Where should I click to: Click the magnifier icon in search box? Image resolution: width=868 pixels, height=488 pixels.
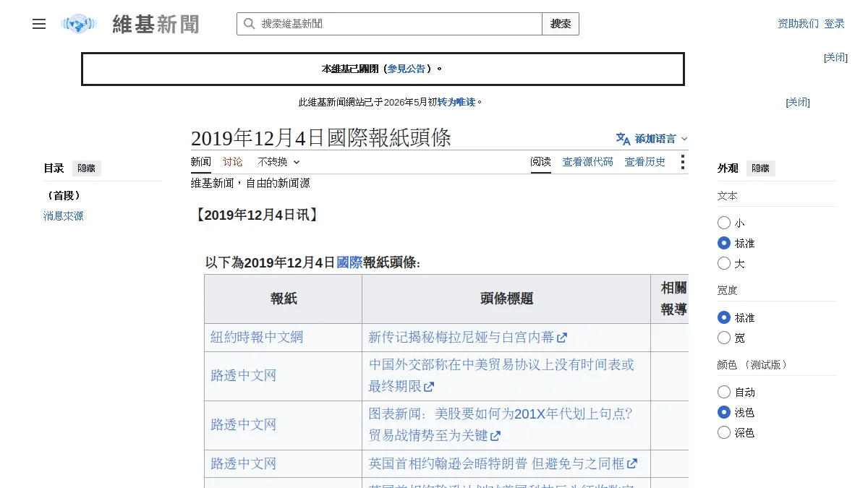click(x=249, y=24)
